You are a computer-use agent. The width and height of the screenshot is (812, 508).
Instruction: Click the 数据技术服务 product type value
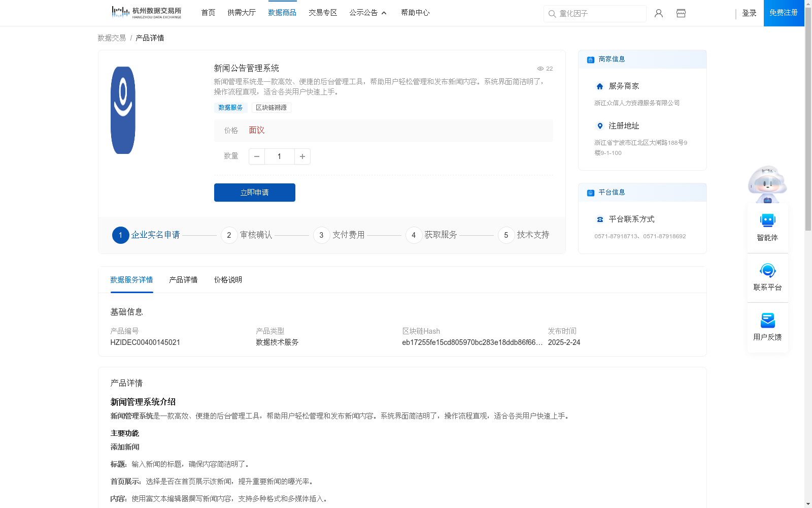pos(277,342)
